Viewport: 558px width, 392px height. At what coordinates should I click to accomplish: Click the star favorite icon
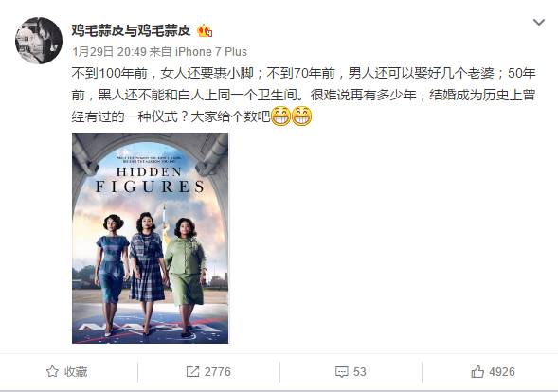point(52,372)
